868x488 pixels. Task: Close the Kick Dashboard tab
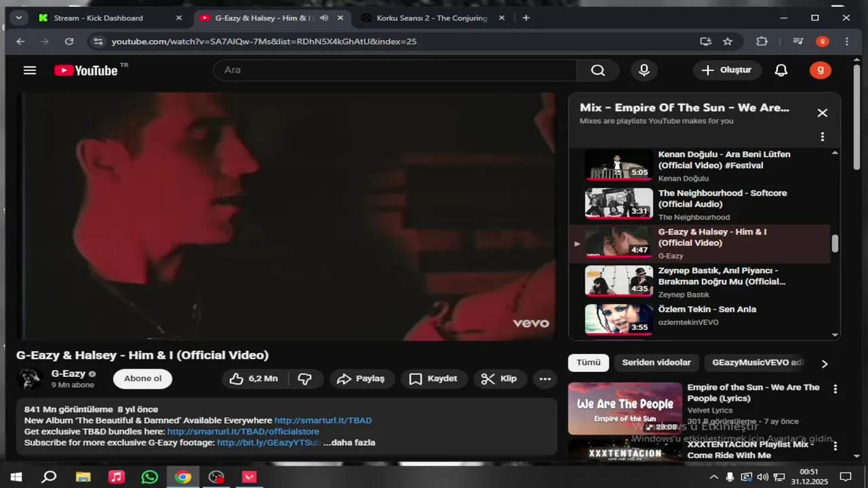(x=179, y=18)
